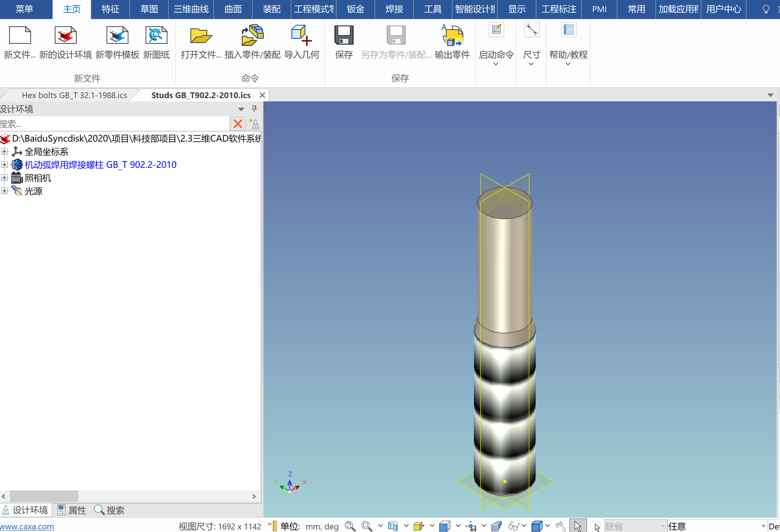
Task: Switch to the Sketch ribbon tab
Action: click(149, 9)
